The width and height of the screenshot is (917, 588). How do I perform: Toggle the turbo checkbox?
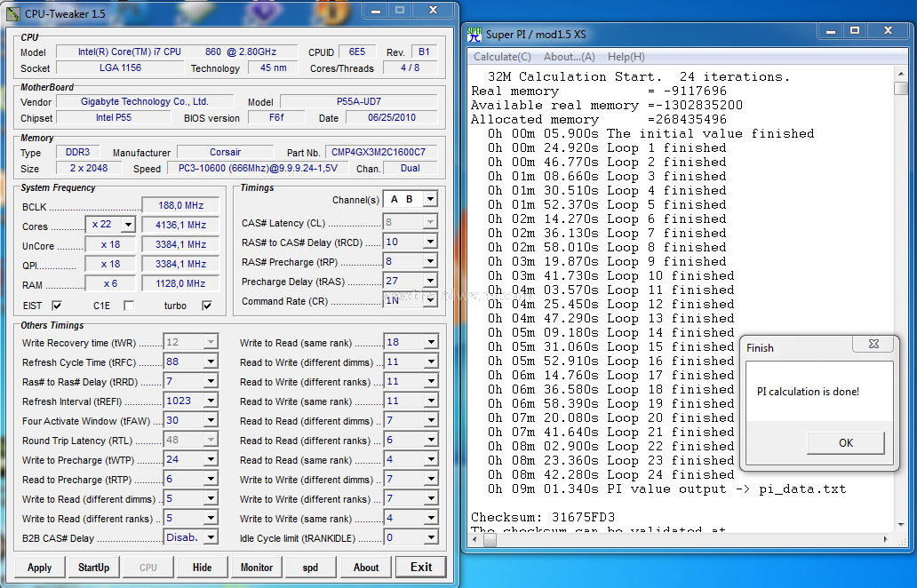206,306
